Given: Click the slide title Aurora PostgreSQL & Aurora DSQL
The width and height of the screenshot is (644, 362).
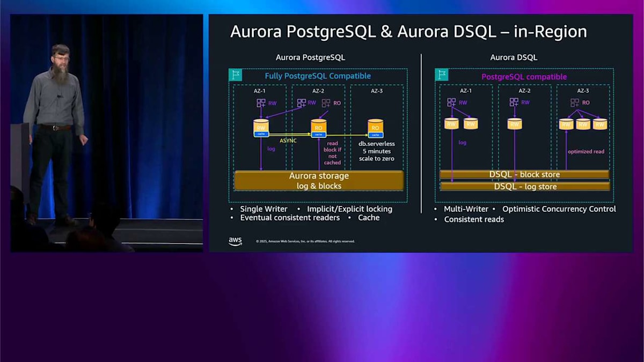Looking at the screenshot, I should [408, 32].
